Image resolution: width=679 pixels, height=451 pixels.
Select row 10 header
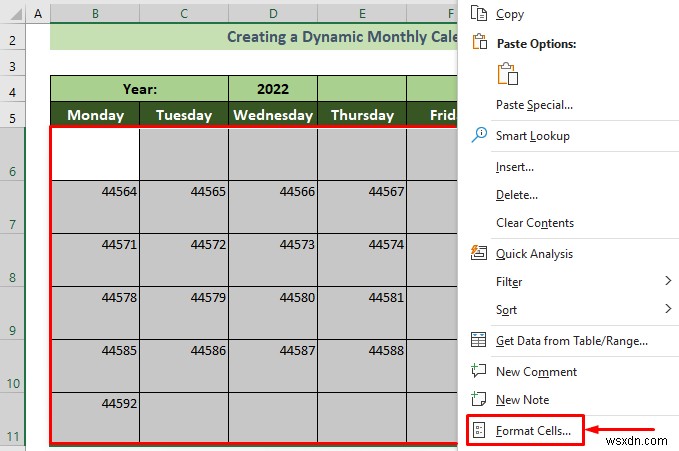tap(13, 367)
